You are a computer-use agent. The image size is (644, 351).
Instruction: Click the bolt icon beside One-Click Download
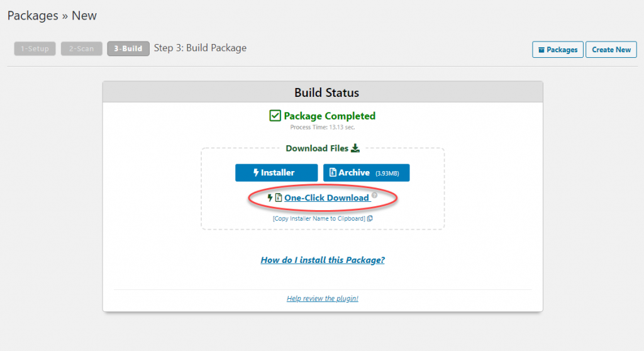point(270,198)
